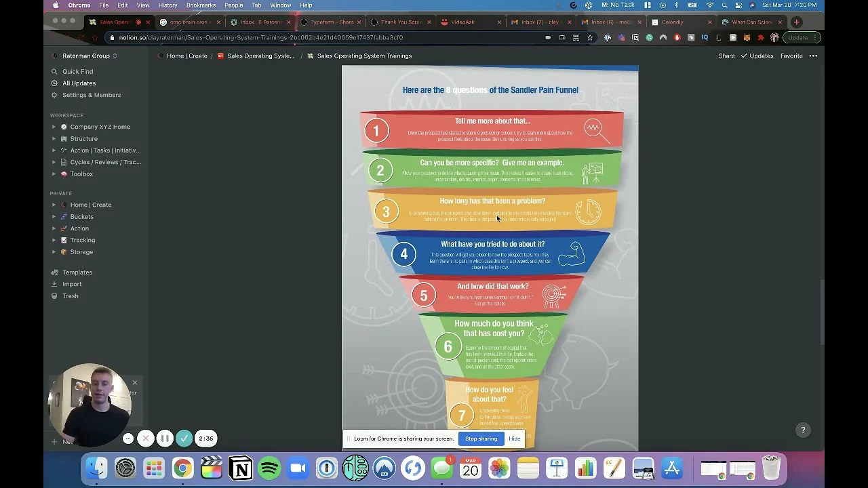This screenshot has width=868, height=488.
Task: Click the Stop sharing button
Action: (x=481, y=439)
